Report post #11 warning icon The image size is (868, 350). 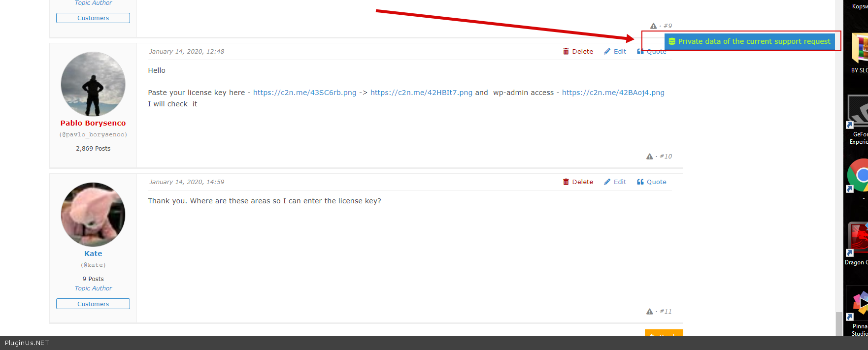649,312
